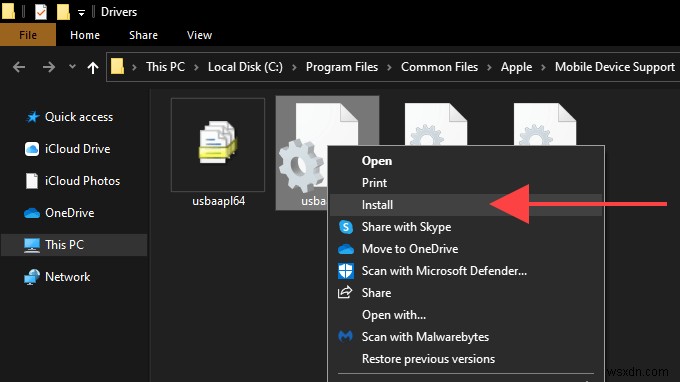Screen dimensions: 680x382
Task: Select Common Files breadcrumb
Action: point(439,67)
